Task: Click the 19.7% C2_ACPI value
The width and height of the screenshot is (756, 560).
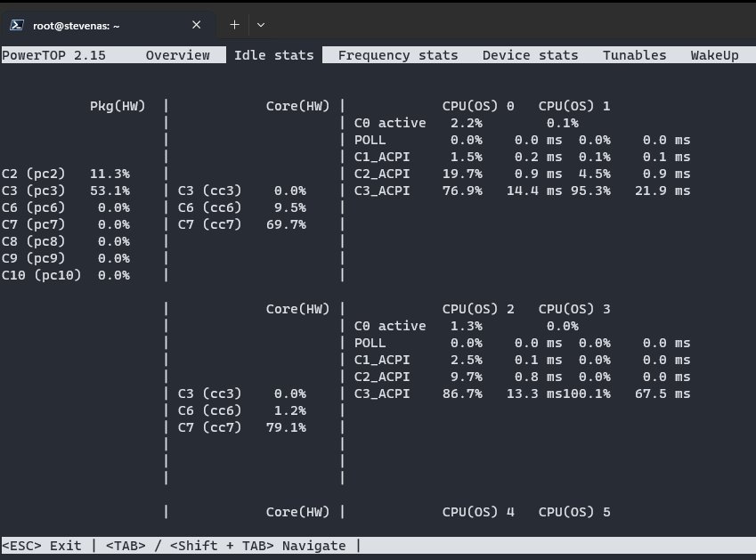Action: pos(462,174)
